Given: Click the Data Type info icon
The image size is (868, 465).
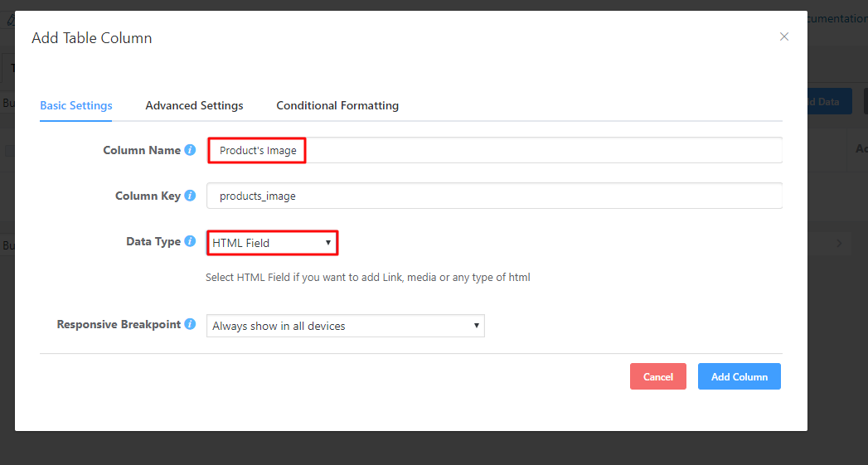Looking at the screenshot, I should 190,242.
